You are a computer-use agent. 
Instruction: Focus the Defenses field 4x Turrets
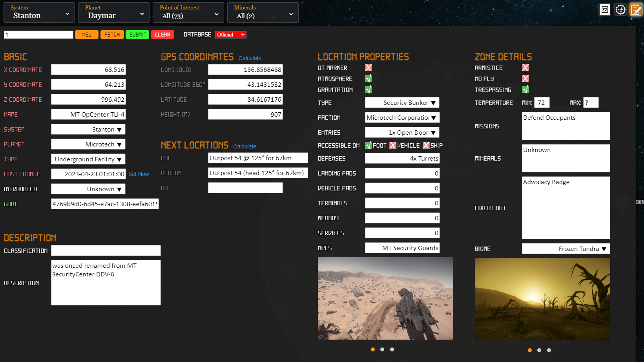[402, 158]
